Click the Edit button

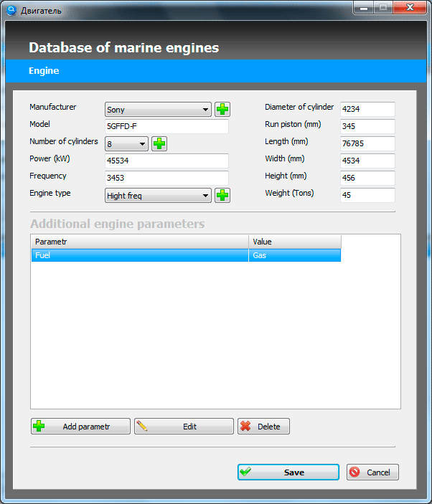click(x=184, y=427)
